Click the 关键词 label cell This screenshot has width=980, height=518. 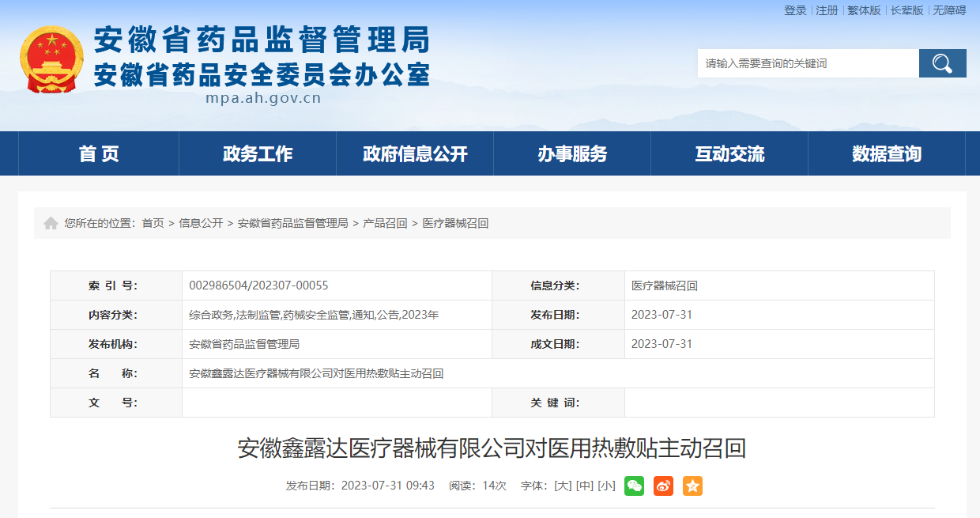click(558, 403)
